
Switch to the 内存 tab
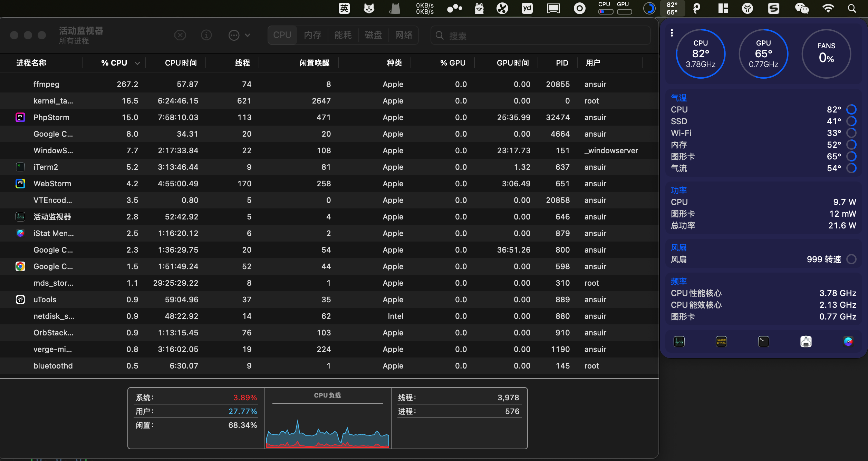pos(312,35)
